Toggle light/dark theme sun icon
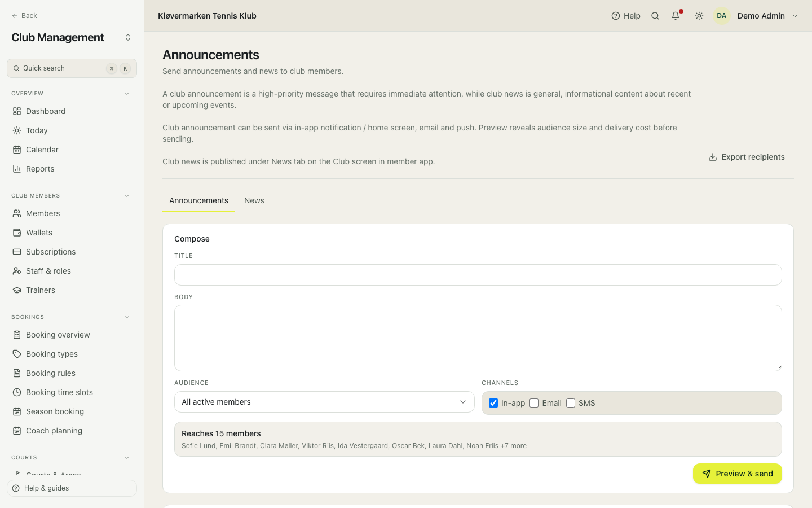This screenshot has height=508, width=812. tap(699, 16)
